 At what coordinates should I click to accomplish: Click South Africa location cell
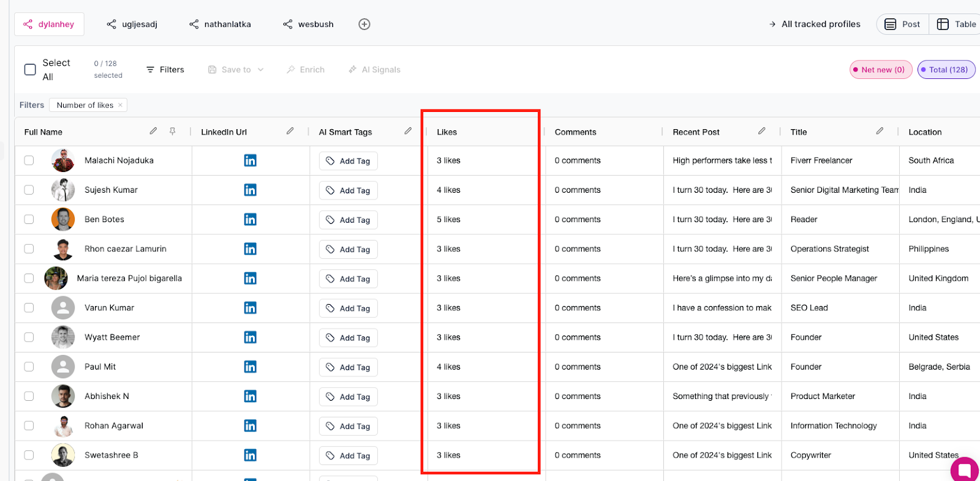[931, 160]
